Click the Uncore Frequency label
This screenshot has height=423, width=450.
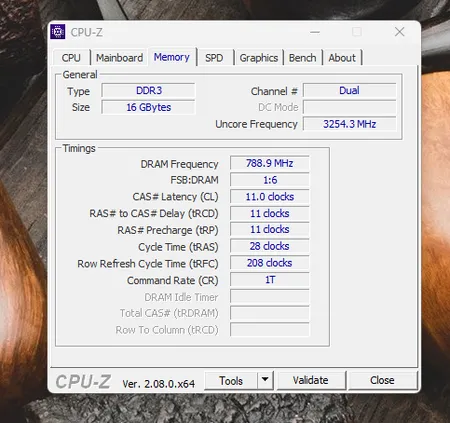pyautogui.click(x=256, y=124)
